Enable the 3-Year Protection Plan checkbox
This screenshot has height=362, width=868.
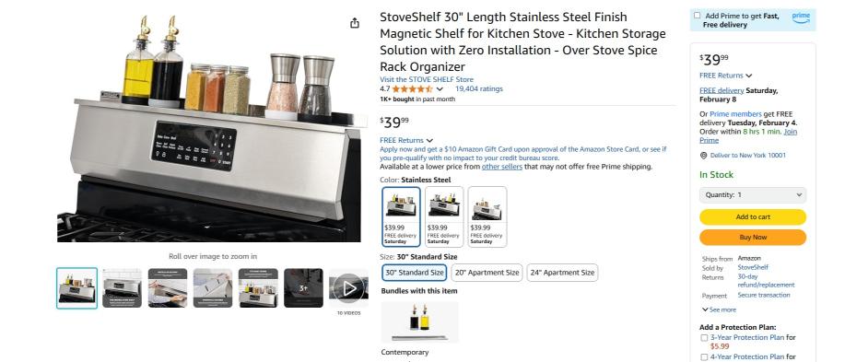pos(704,338)
